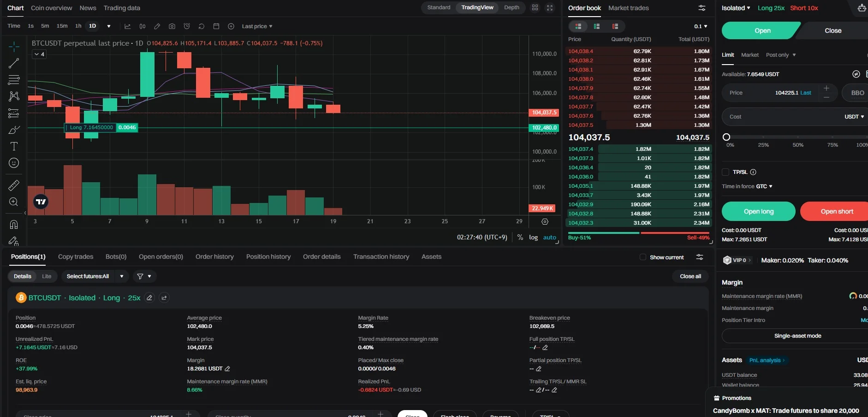Take a chart snapshot with camera icon

pyautogui.click(x=172, y=26)
